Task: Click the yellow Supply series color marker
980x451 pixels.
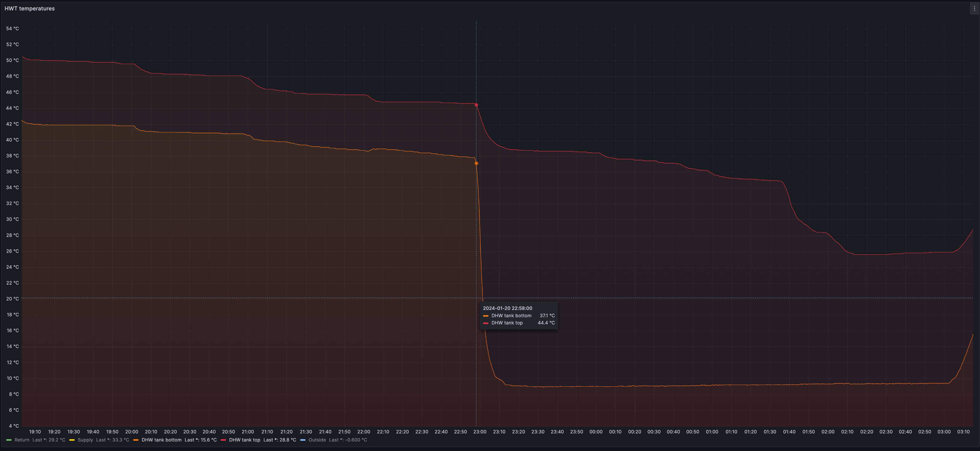Action: pos(72,440)
